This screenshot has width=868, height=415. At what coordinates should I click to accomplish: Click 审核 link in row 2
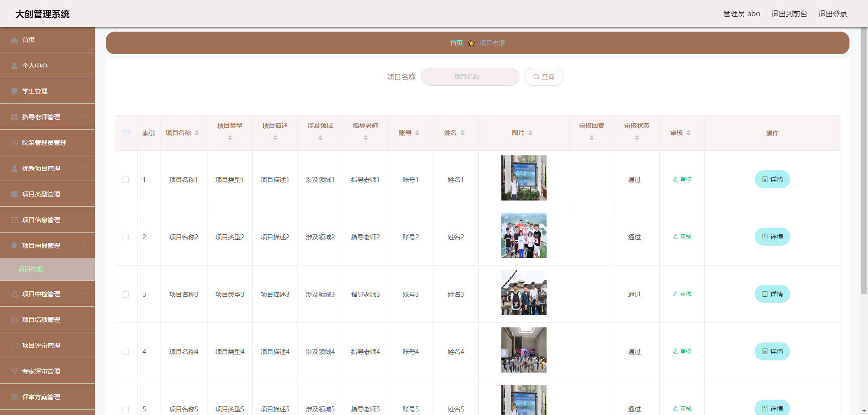point(682,237)
